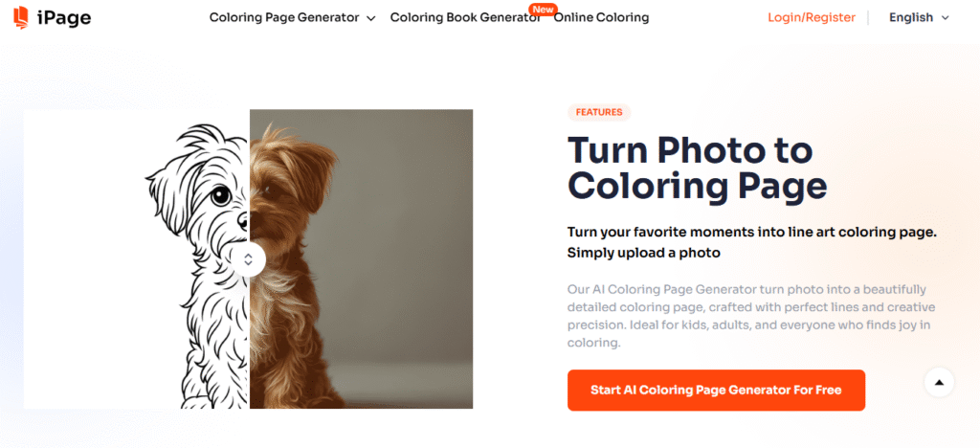Screen dimensions: 980x448
Task: Click the Turn Photo to Coloring Page heading
Action: tap(698, 168)
